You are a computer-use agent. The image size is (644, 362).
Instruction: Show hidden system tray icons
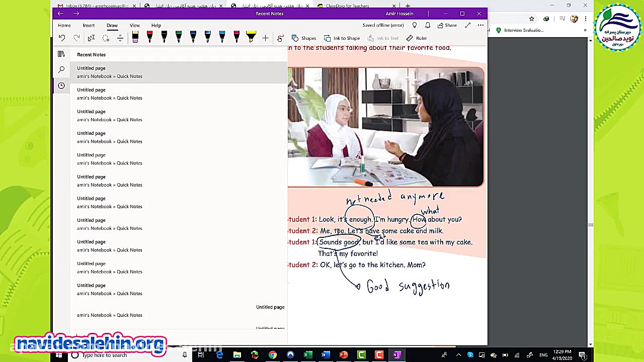click(x=458, y=355)
